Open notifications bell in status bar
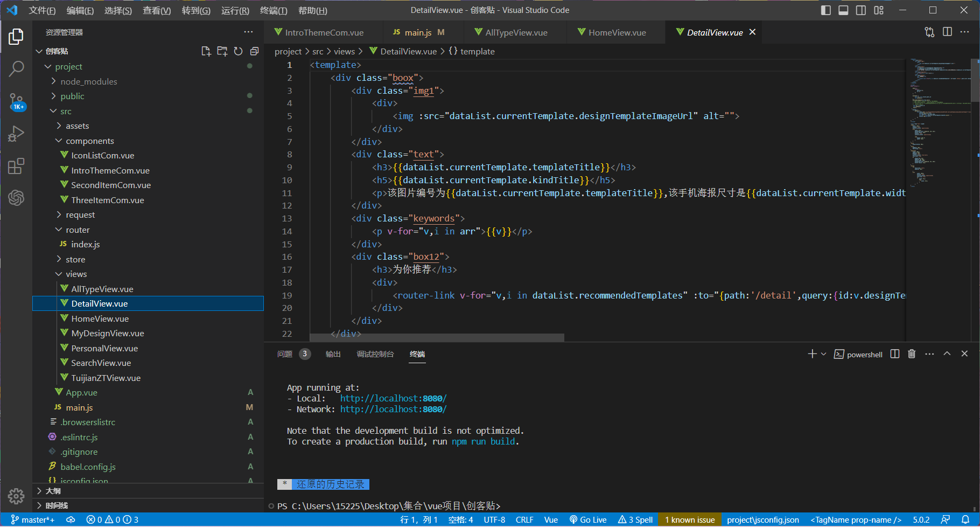The width and height of the screenshot is (980, 527). (x=965, y=520)
